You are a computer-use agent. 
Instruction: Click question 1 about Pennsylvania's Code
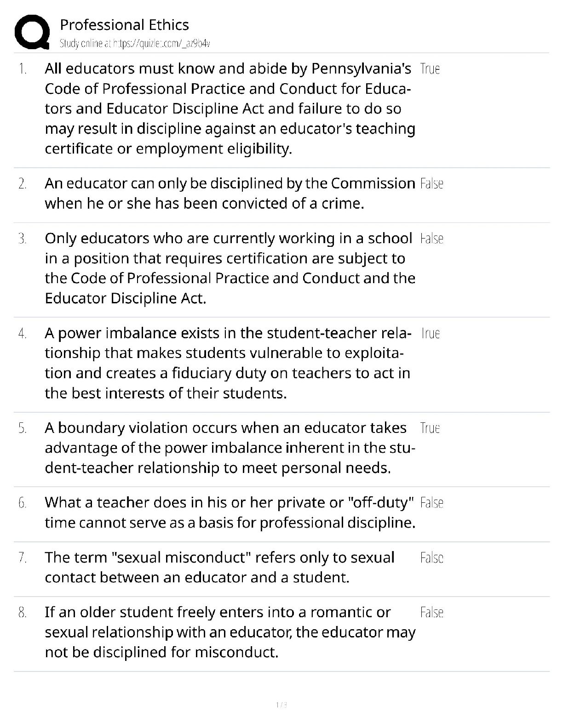(229, 108)
